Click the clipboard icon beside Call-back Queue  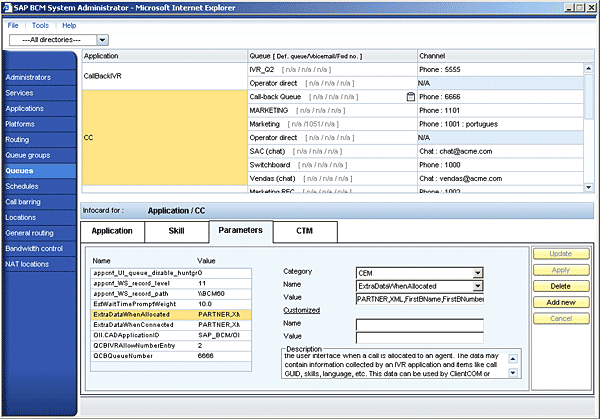point(410,97)
